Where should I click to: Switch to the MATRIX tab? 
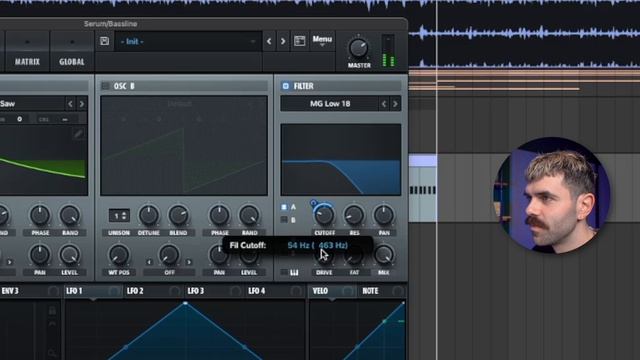click(27, 62)
